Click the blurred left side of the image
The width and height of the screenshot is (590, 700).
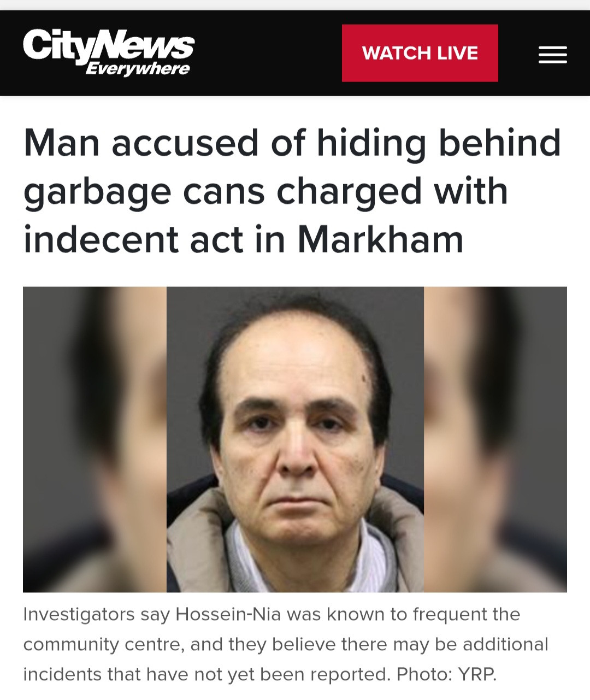coord(95,439)
